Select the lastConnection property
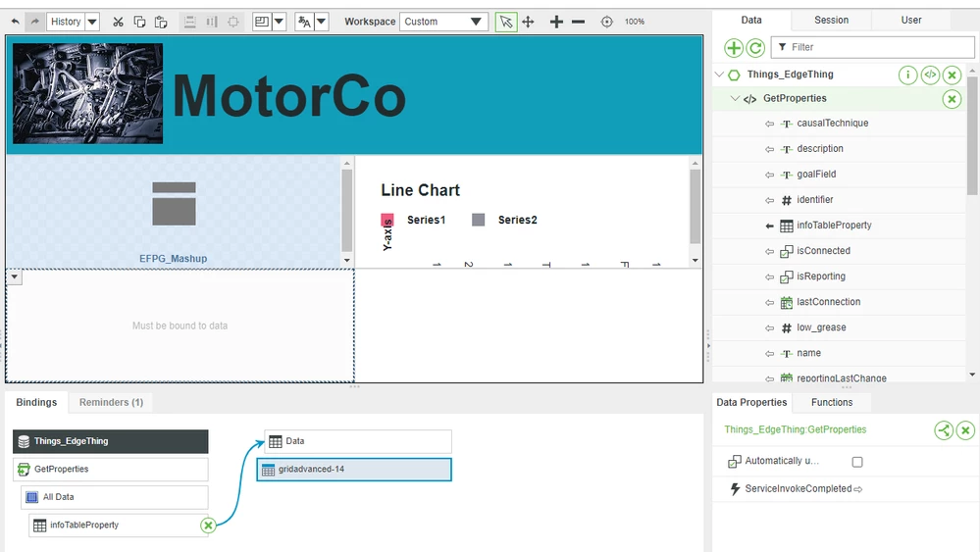Viewport: 980px width, 552px height. (x=828, y=302)
